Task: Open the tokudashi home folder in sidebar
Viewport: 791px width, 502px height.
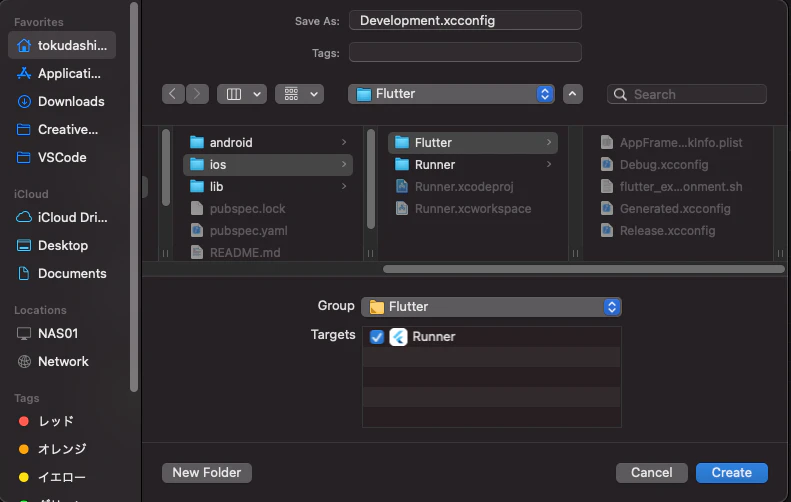Action: (x=62, y=45)
